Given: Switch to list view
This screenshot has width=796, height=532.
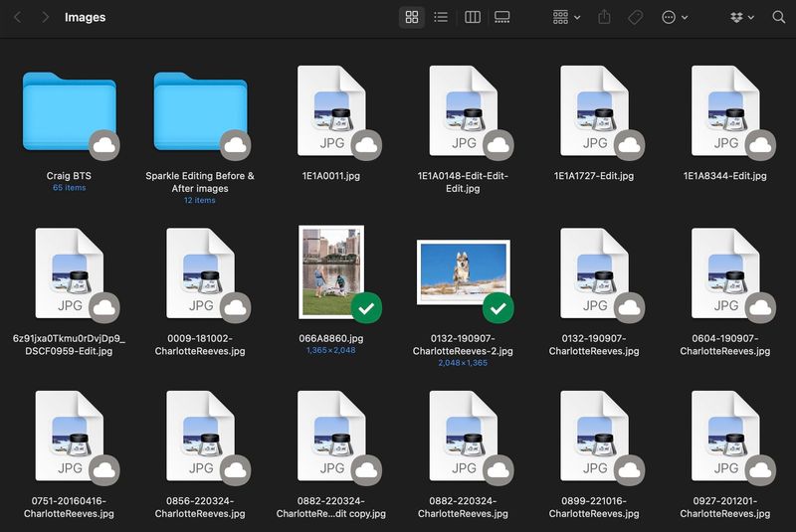Looking at the screenshot, I should click(441, 17).
